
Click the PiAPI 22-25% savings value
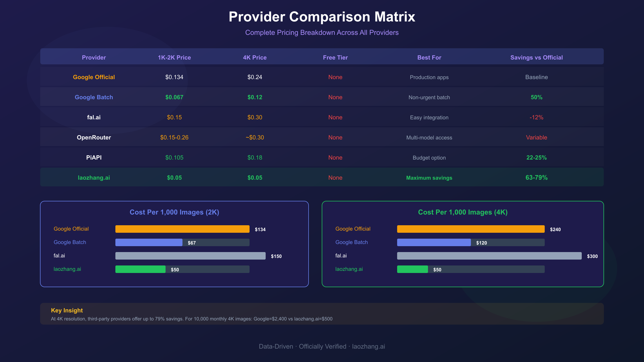point(536,158)
